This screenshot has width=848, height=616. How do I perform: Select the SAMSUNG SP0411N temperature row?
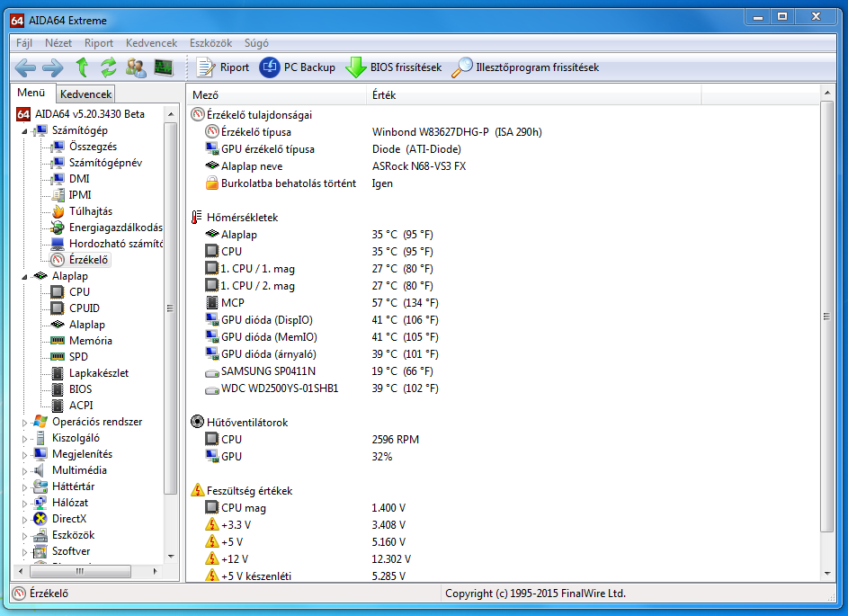319,371
